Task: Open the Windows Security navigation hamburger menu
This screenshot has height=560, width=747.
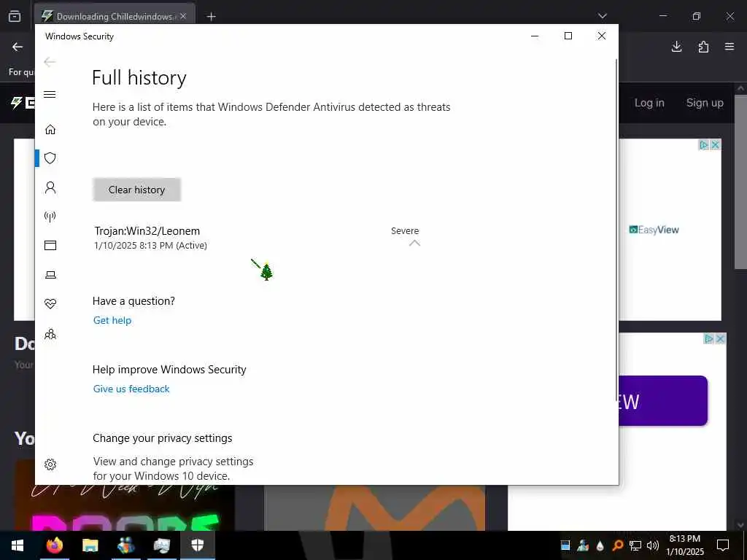Action: coord(50,94)
